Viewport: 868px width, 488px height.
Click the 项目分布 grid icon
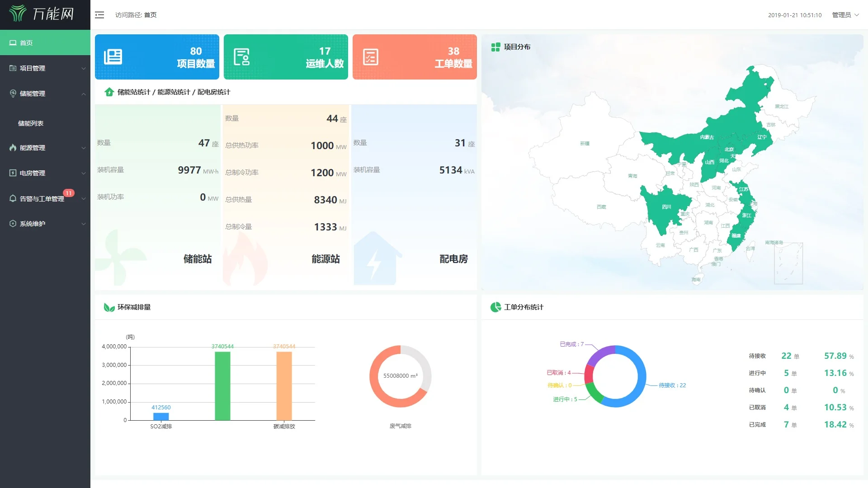point(495,47)
